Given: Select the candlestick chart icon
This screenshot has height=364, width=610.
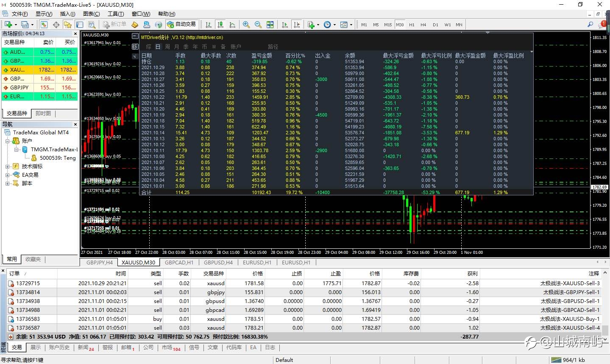Looking at the screenshot, I should coord(220,25).
